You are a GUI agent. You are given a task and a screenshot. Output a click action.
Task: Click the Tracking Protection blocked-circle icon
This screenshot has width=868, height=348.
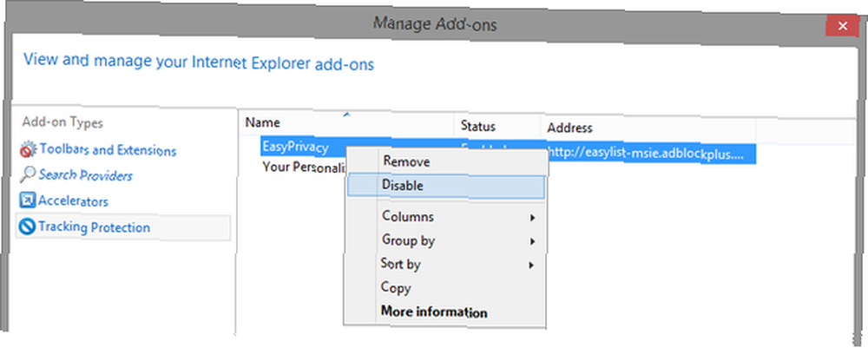27,227
